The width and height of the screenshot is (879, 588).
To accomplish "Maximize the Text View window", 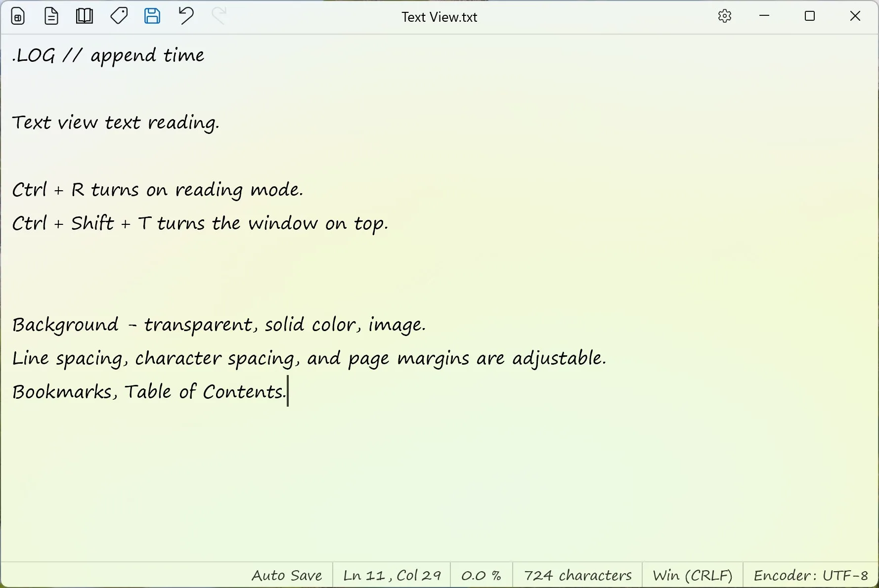I will (x=810, y=16).
